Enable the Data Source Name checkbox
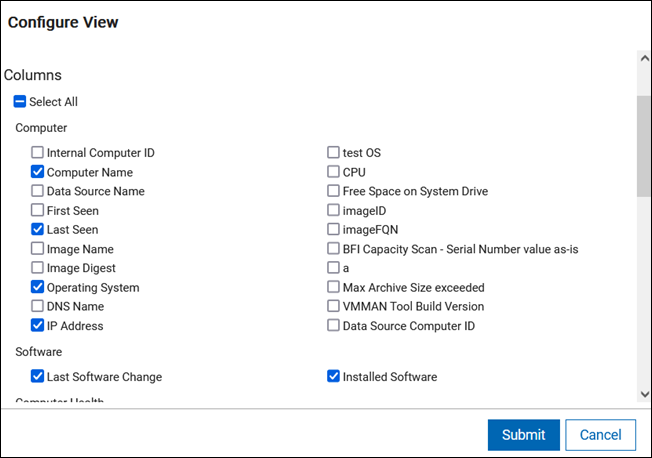The height and width of the screenshot is (458, 652). coord(38,191)
